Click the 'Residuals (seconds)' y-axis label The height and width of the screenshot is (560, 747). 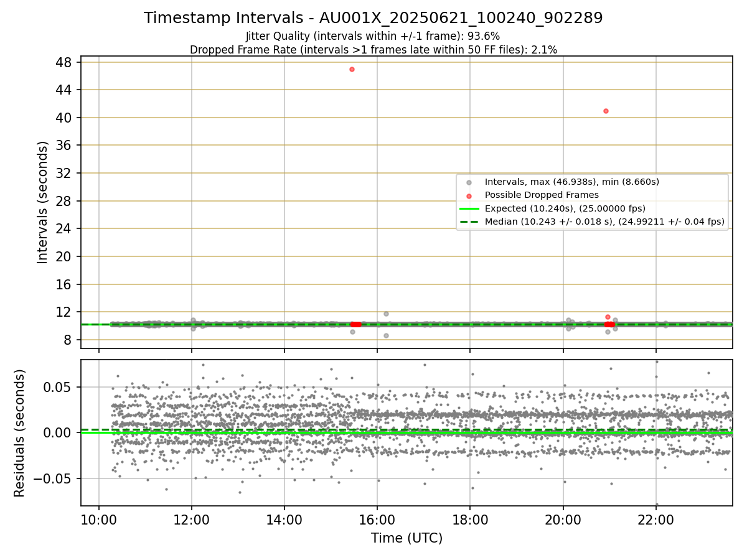(19, 433)
